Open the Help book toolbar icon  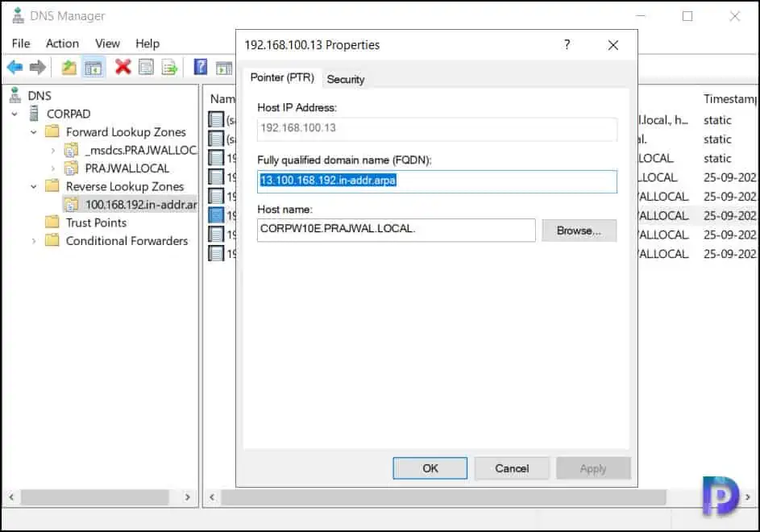(200, 67)
